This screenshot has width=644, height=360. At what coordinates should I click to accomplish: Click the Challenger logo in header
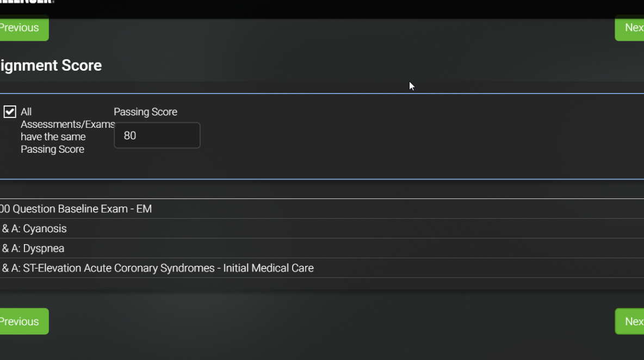coord(27,2)
